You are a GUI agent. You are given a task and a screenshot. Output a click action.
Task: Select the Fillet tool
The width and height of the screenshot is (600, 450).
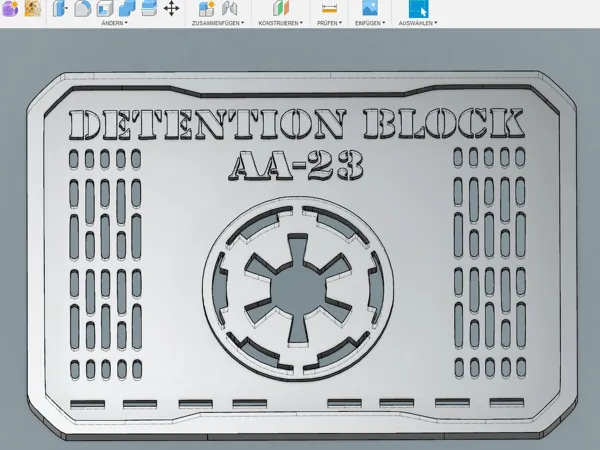click(x=82, y=8)
